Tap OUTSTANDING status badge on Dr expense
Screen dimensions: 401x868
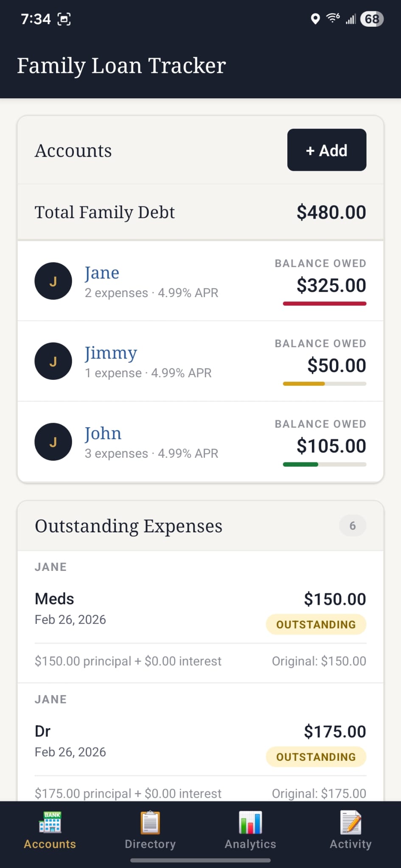coord(316,757)
